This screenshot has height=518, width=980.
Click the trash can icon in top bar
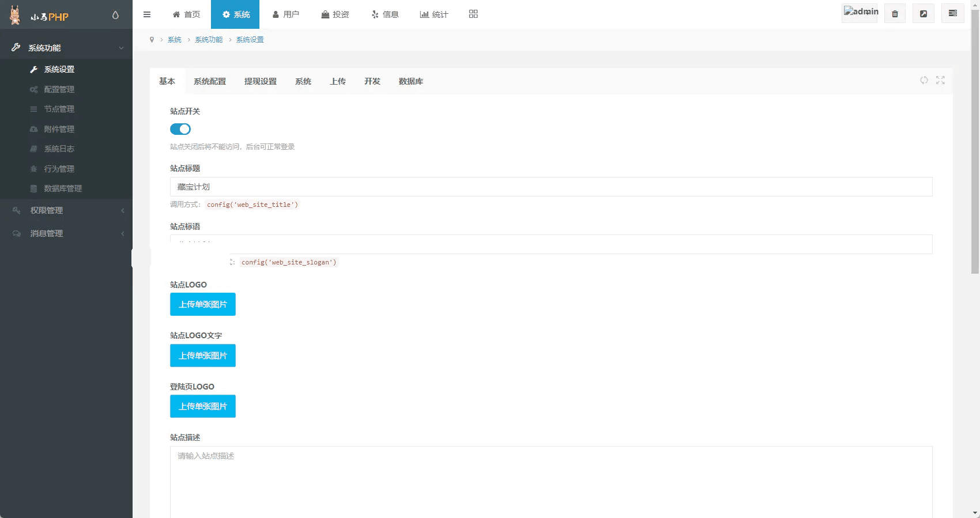895,14
